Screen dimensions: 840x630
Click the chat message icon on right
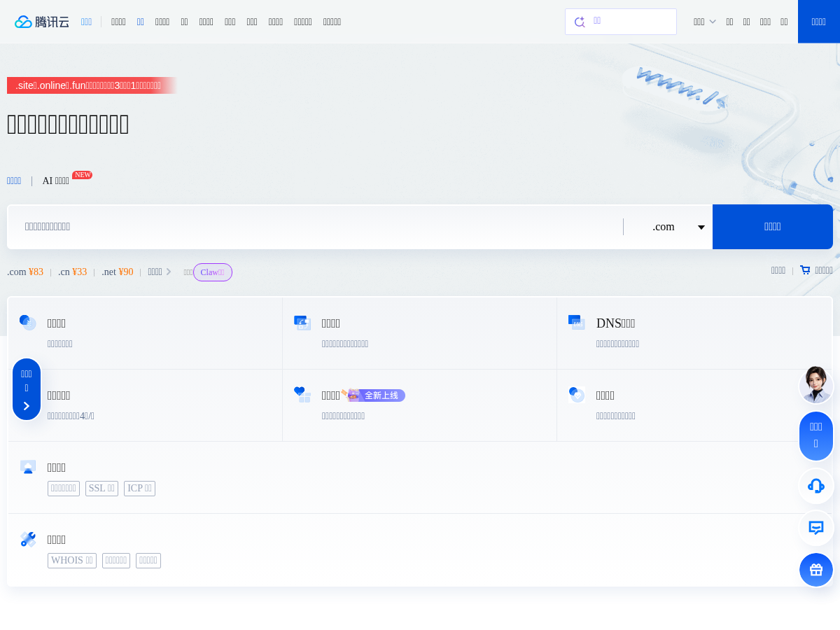(816, 528)
